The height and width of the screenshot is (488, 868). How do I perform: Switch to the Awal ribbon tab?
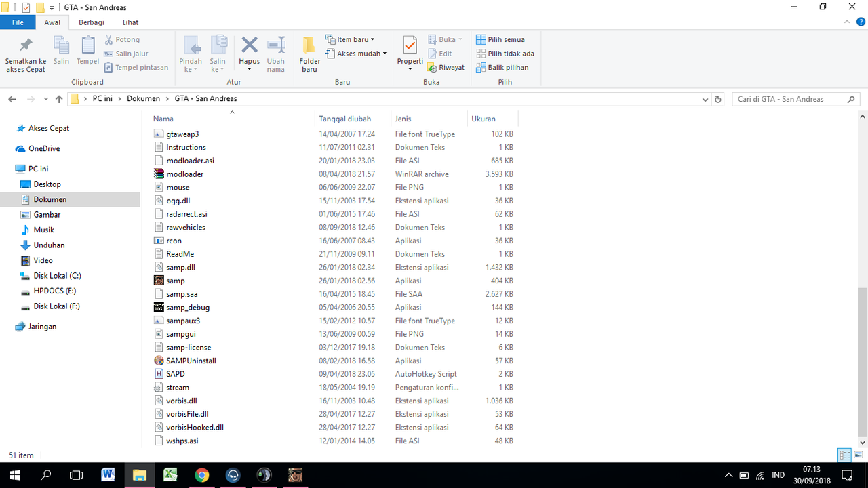click(52, 22)
